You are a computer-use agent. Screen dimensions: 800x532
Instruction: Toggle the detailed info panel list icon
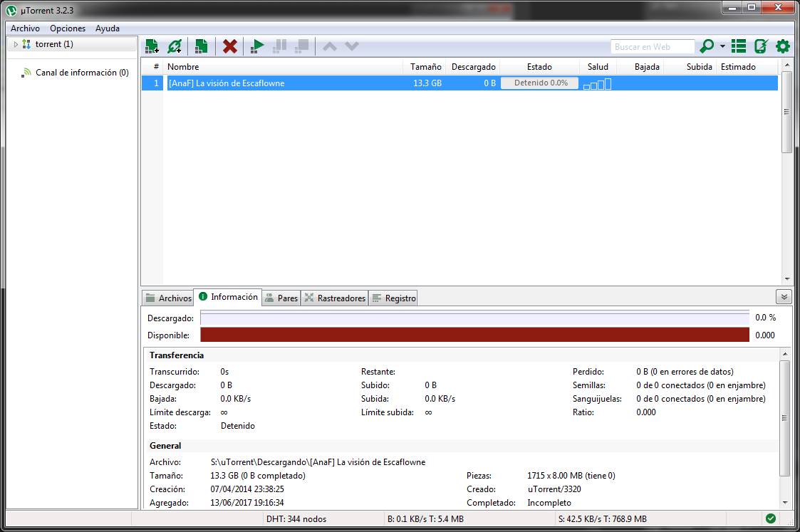coord(738,46)
